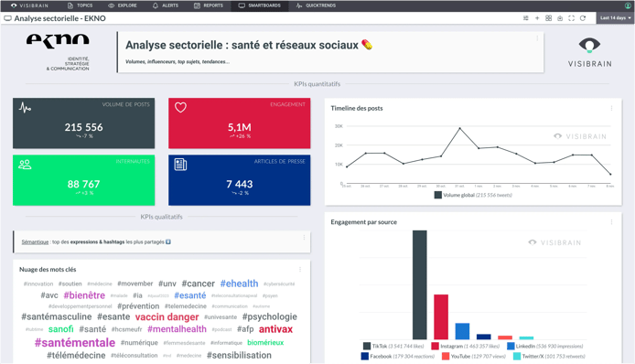Open Nuage des mots clés widget options
Viewport: 635px width, 364px height.
300,269
